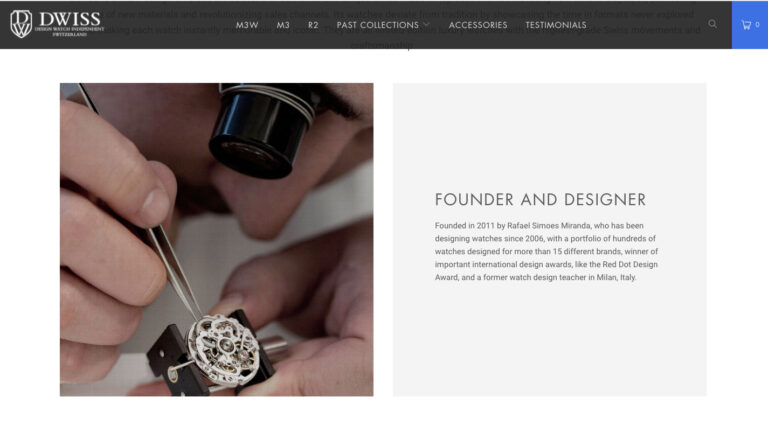
Task: Click the cart item count badge
Action: pos(757,24)
